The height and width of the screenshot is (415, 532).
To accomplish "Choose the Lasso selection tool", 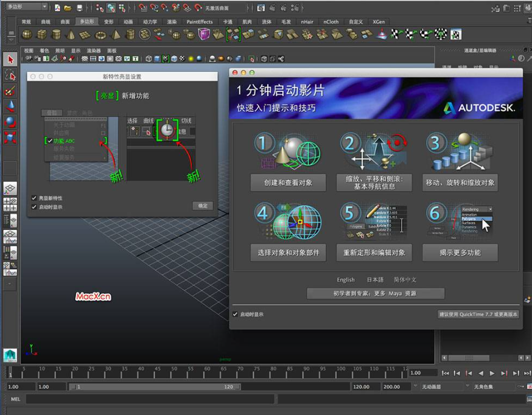I will tap(10, 75).
